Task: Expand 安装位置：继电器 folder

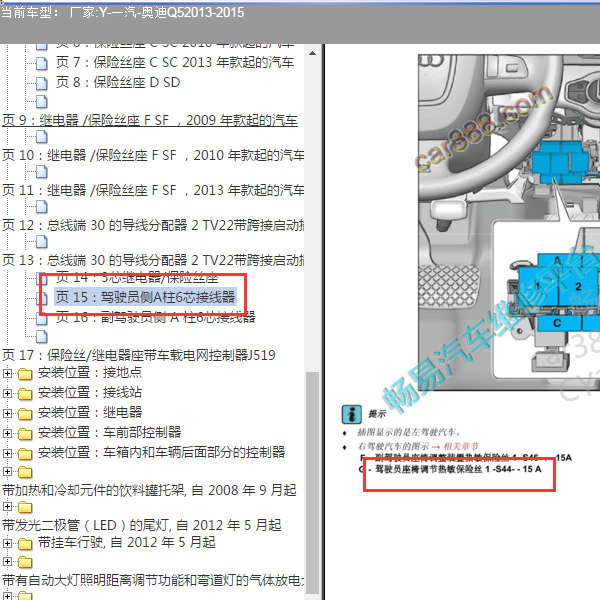Action: point(7,413)
